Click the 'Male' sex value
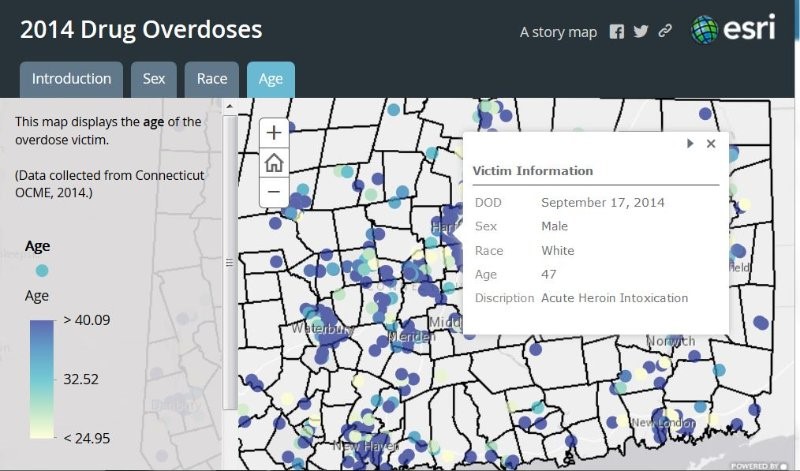The width and height of the screenshot is (800, 471). click(x=555, y=226)
